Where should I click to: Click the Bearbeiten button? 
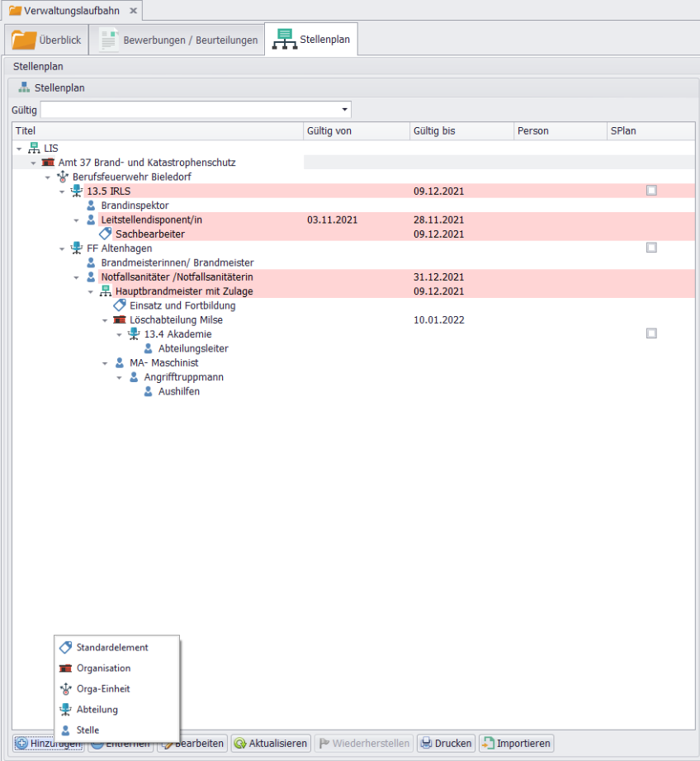pyautogui.click(x=192, y=743)
